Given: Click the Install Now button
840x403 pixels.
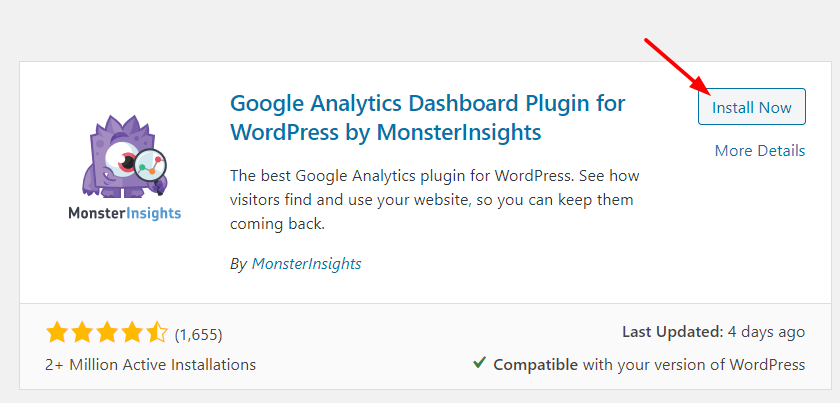Looking at the screenshot, I should [x=752, y=107].
